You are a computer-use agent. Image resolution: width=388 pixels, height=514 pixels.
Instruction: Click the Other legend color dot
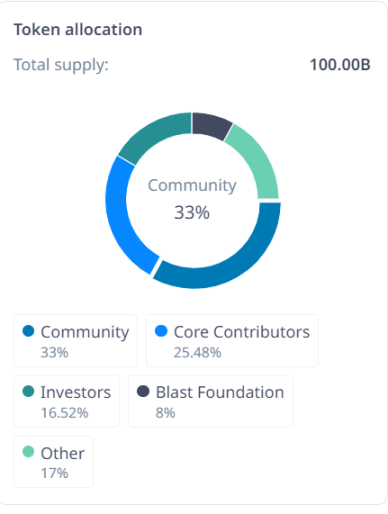pyautogui.click(x=28, y=452)
